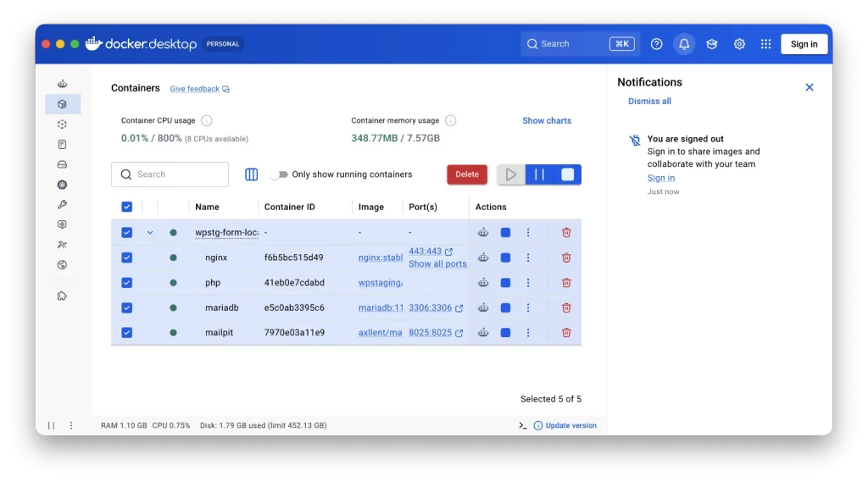
Task: Select the Containers sidebar icon
Action: pos(62,104)
